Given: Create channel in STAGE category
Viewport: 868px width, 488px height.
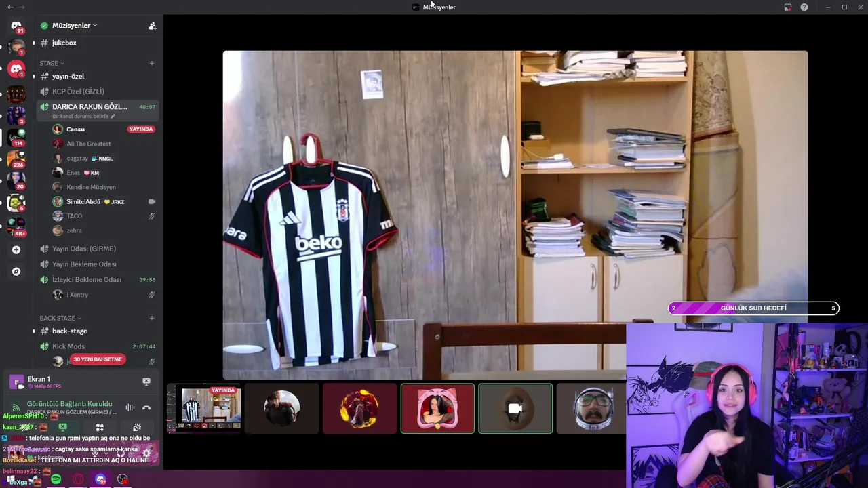Looking at the screenshot, I should (152, 63).
